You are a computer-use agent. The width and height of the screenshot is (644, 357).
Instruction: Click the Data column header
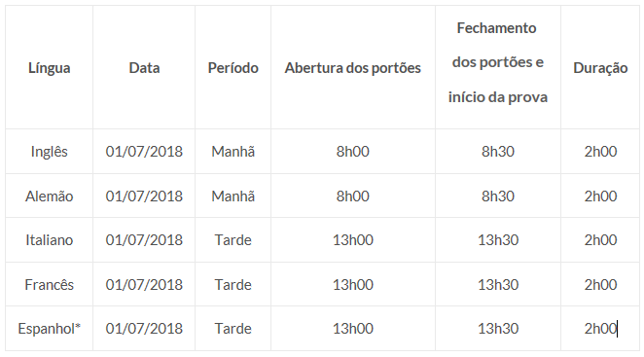[144, 68]
